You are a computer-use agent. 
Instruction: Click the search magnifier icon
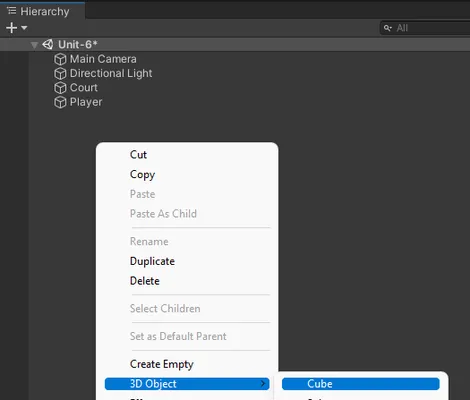[x=387, y=28]
